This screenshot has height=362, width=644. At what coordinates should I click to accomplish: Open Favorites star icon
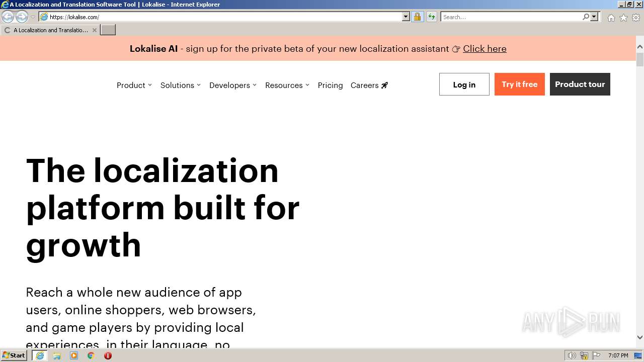tap(623, 18)
